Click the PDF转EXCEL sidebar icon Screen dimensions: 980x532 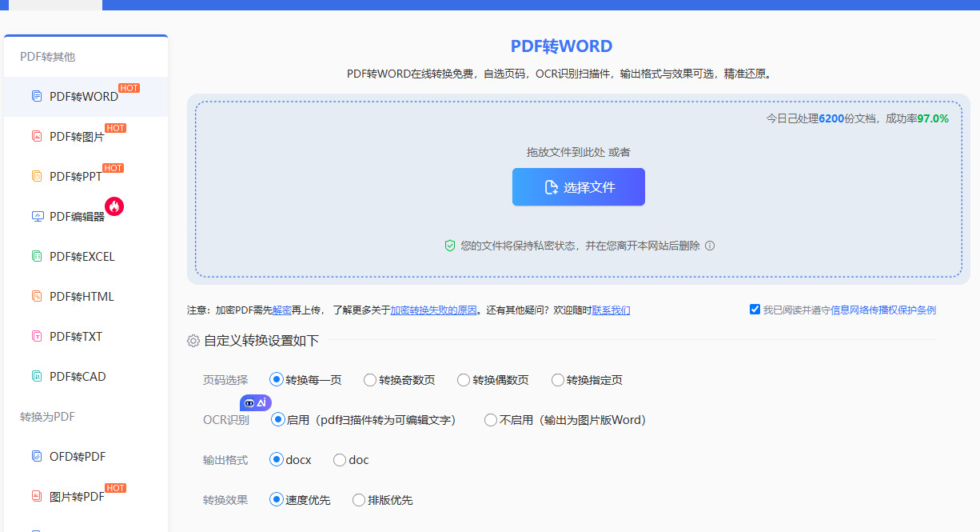pyautogui.click(x=37, y=257)
